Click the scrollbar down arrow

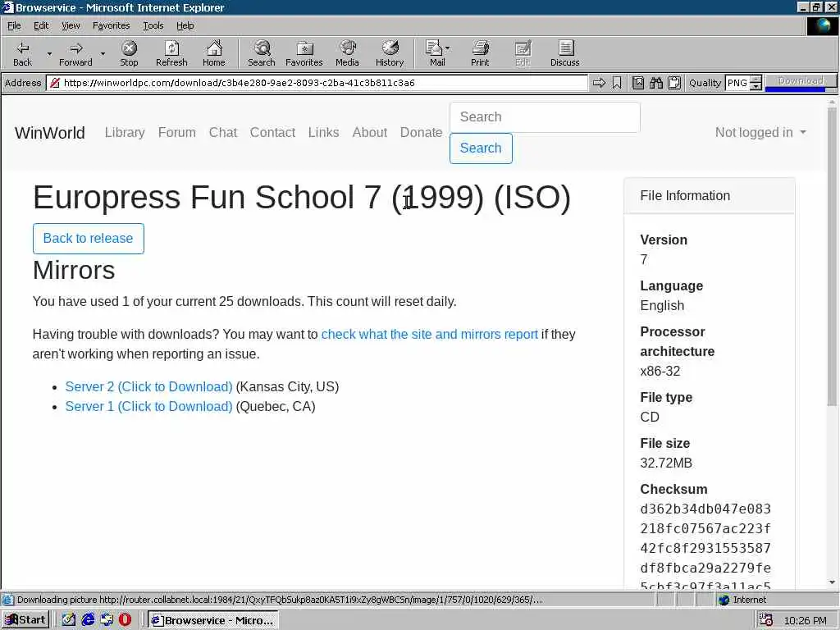click(832, 582)
